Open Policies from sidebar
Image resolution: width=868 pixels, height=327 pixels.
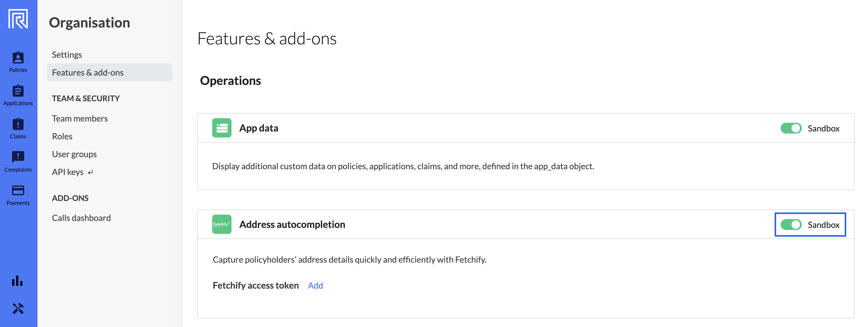pos(18,62)
